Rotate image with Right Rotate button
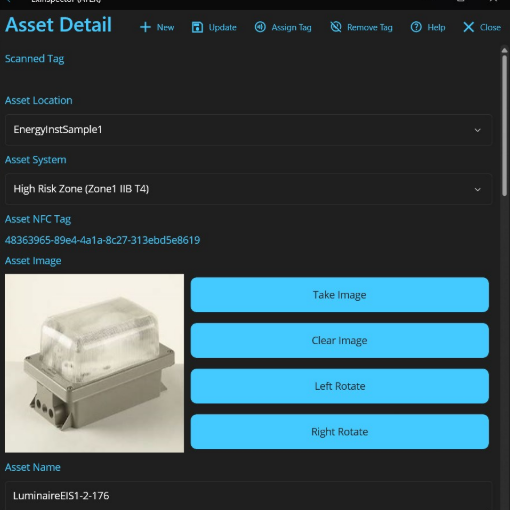This screenshot has height=510, width=510. 340,432
